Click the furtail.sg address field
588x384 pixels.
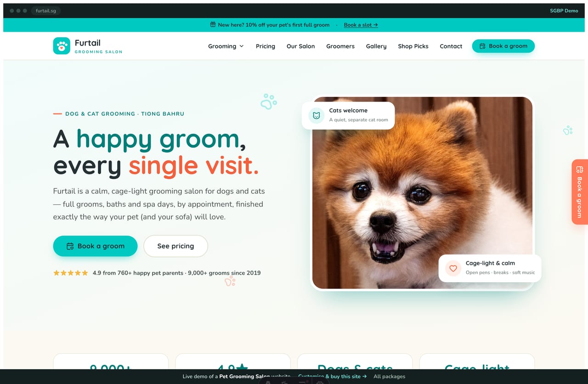(46, 11)
